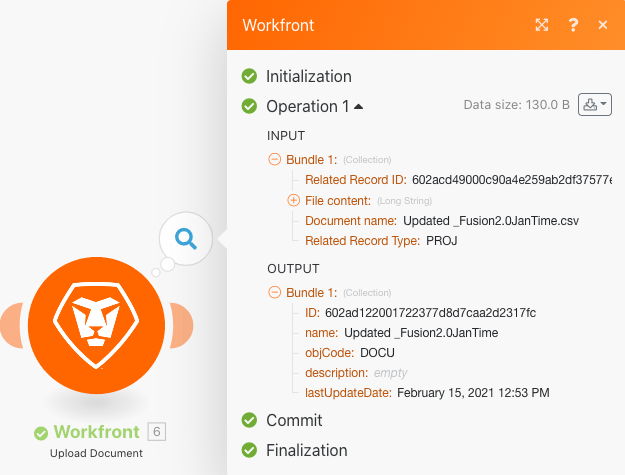Image resolution: width=625 pixels, height=475 pixels.
Task: Select the Initialization step label
Action: click(x=309, y=76)
